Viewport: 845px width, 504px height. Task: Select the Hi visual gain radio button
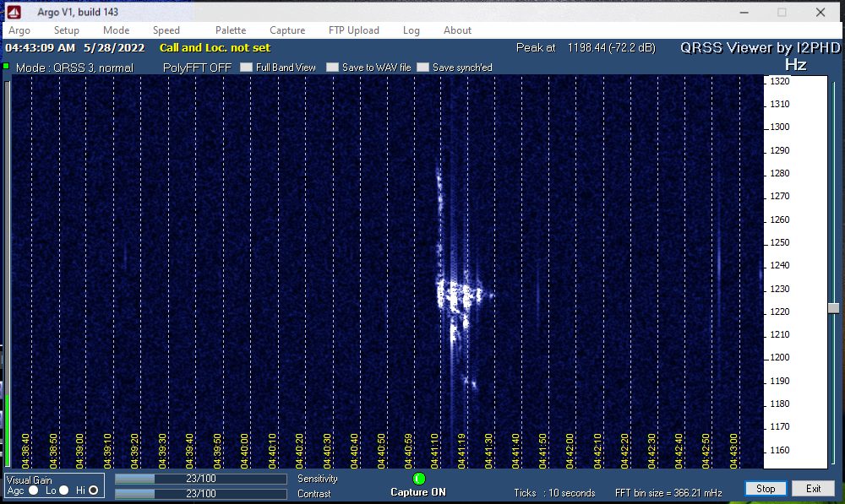click(x=93, y=490)
